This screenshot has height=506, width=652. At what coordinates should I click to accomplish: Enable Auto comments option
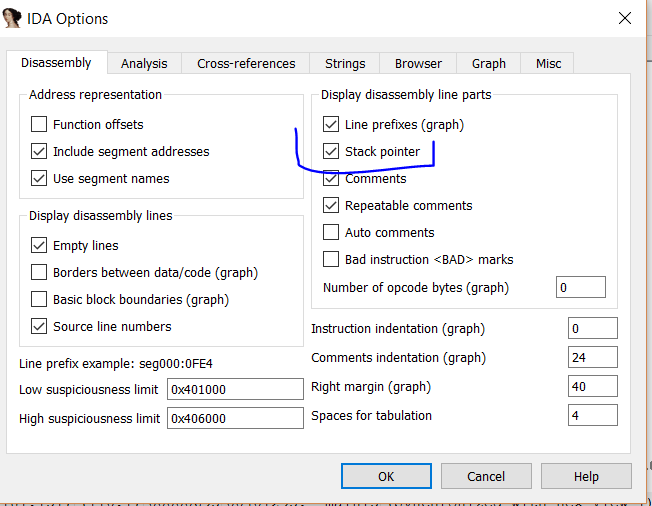point(331,233)
